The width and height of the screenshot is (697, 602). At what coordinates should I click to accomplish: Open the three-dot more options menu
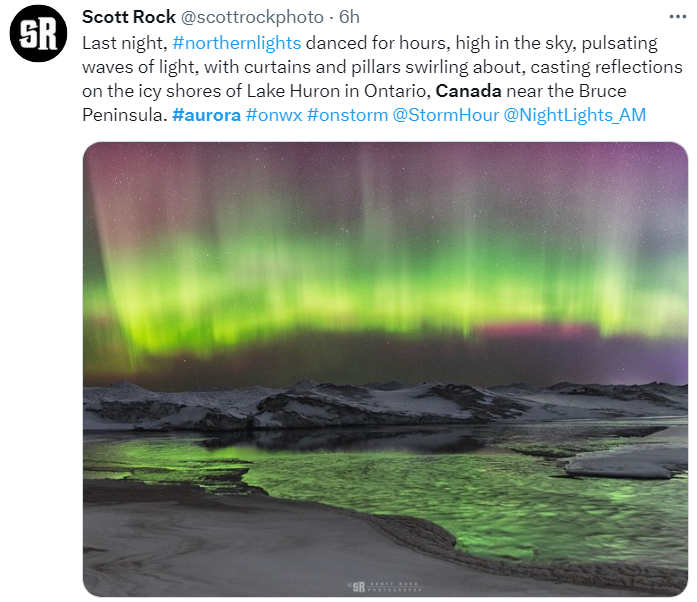point(677,17)
